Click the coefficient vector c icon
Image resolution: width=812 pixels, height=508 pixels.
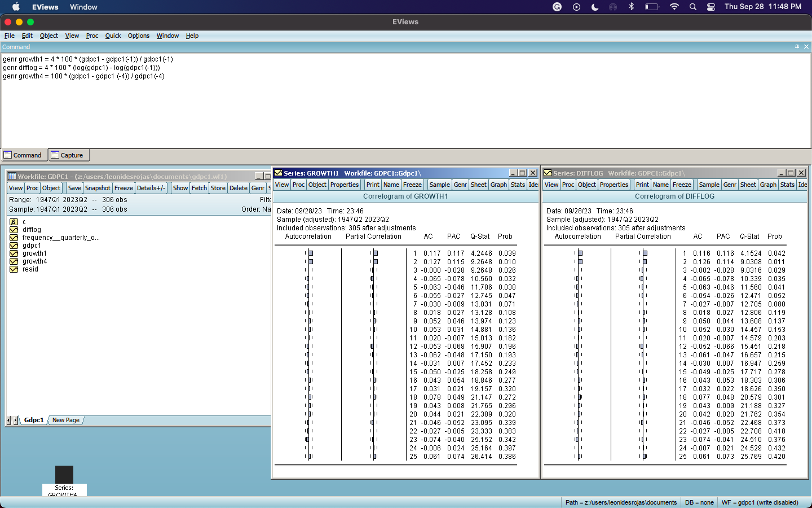[x=14, y=222]
